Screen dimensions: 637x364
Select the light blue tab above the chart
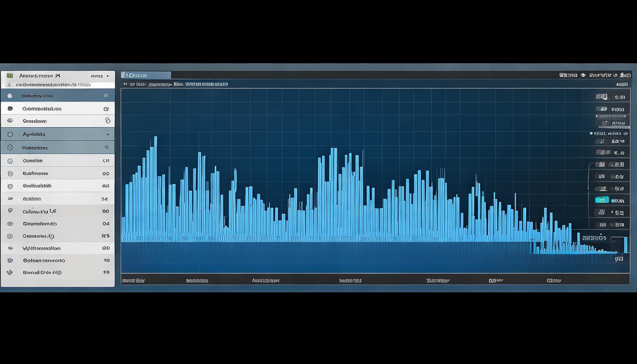pos(146,75)
